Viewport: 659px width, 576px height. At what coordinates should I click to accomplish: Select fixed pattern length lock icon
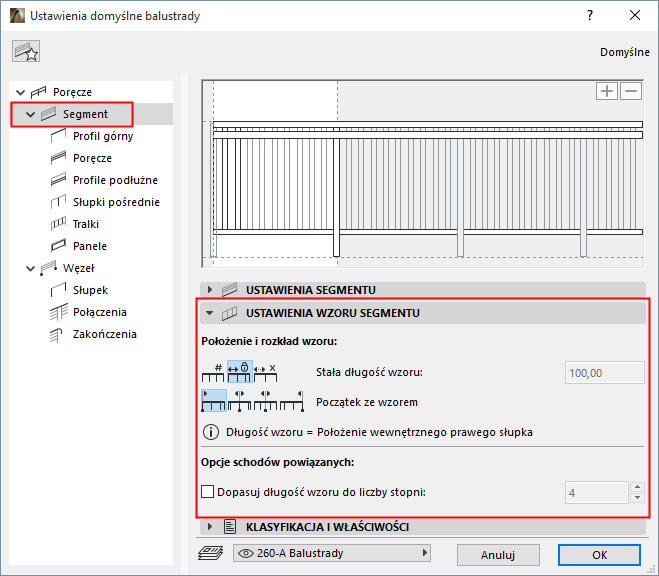point(240,371)
